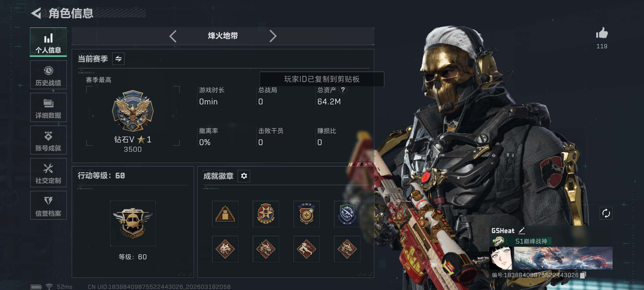This screenshot has height=290, width=644.
Task: Select the 钻石V rank emblem
Action: tap(133, 111)
